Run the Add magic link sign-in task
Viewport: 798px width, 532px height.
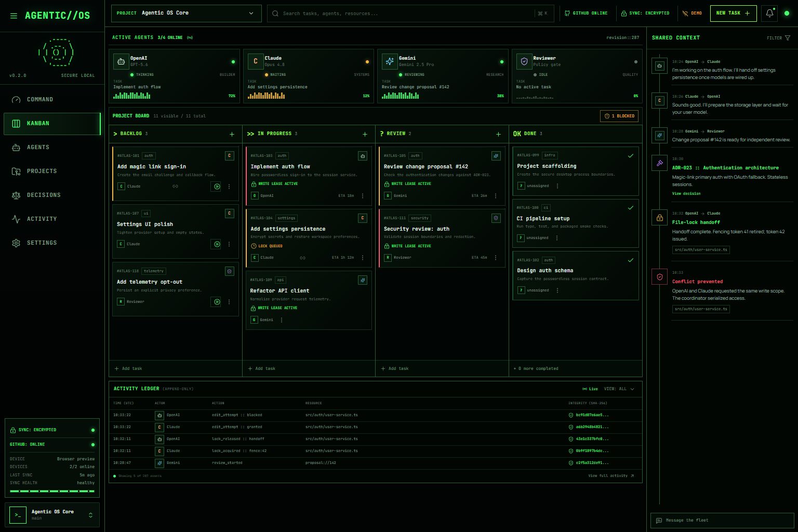coord(217,186)
